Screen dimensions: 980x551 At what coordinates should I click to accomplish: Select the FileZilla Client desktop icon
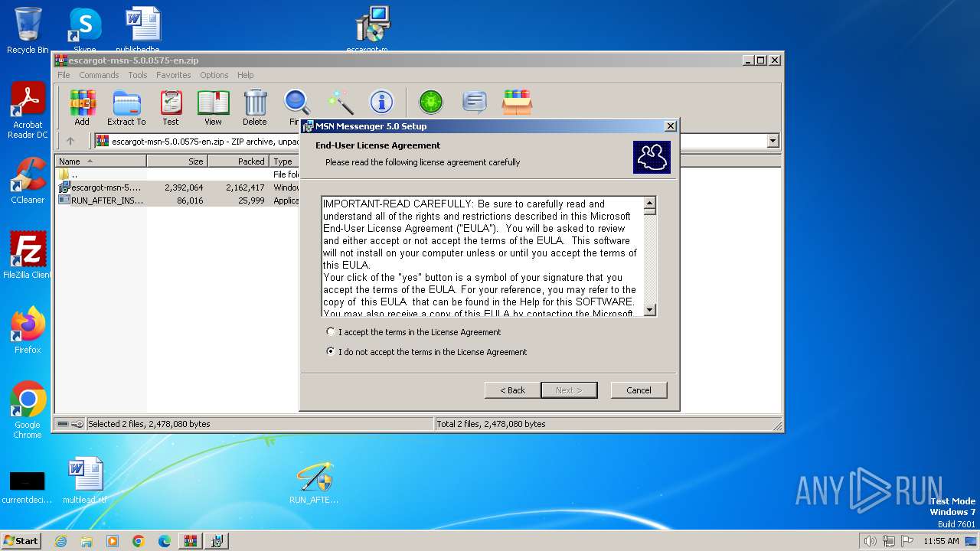pos(28,255)
